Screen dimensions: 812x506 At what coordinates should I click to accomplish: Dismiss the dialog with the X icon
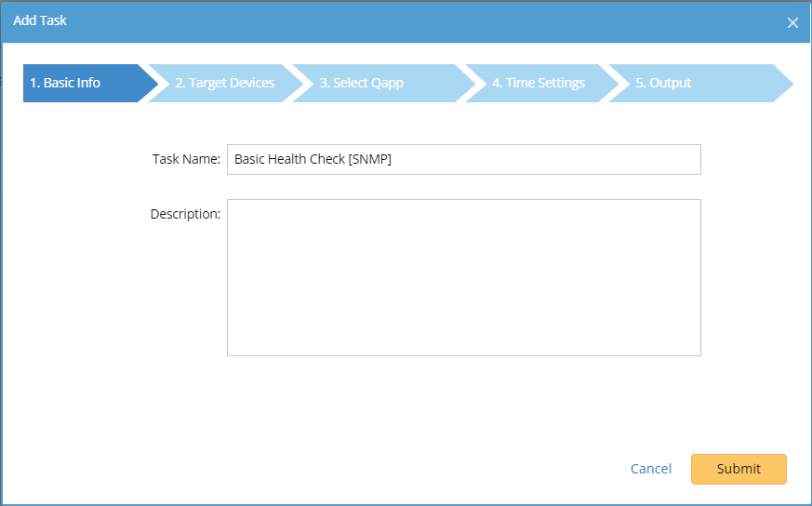(x=792, y=22)
